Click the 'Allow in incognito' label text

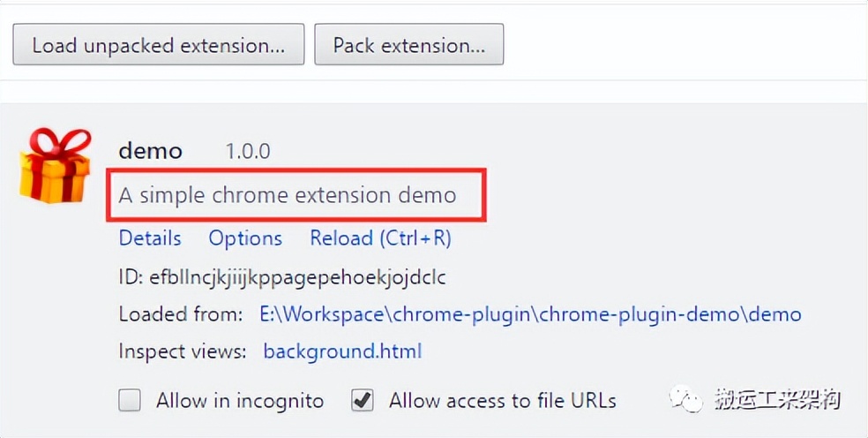point(240,401)
